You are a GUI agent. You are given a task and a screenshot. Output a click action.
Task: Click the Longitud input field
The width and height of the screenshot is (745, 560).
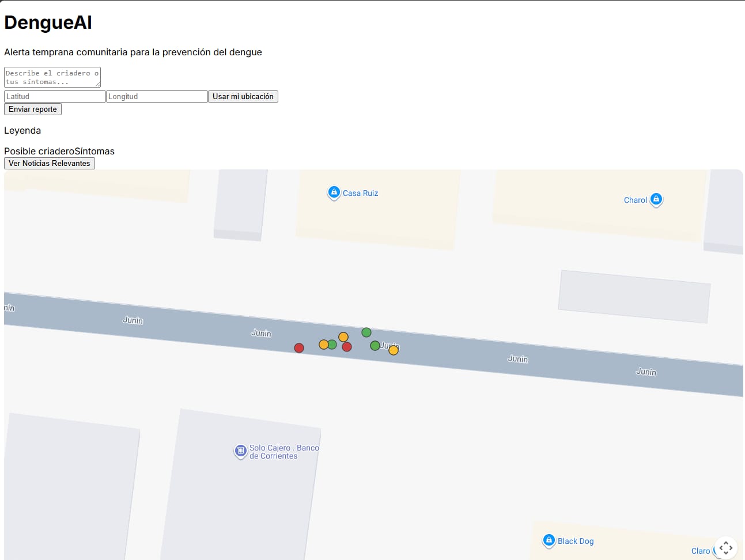(x=157, y=97)
